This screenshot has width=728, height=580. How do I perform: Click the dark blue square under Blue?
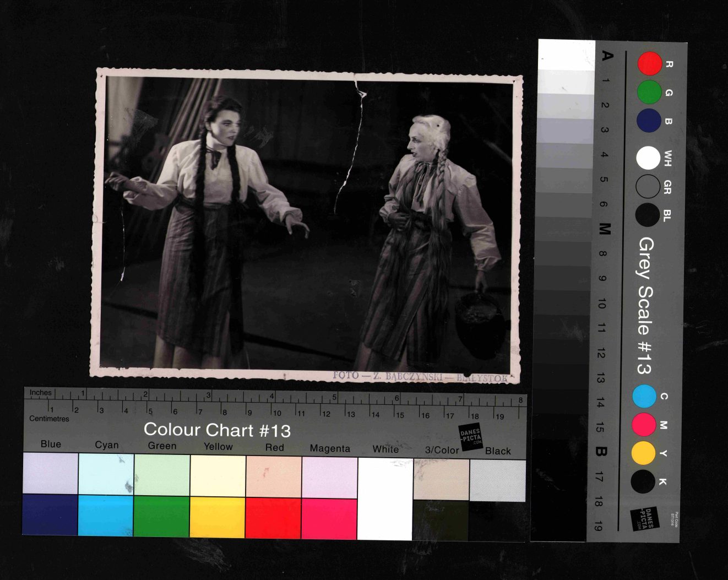(x=50, y=514)
